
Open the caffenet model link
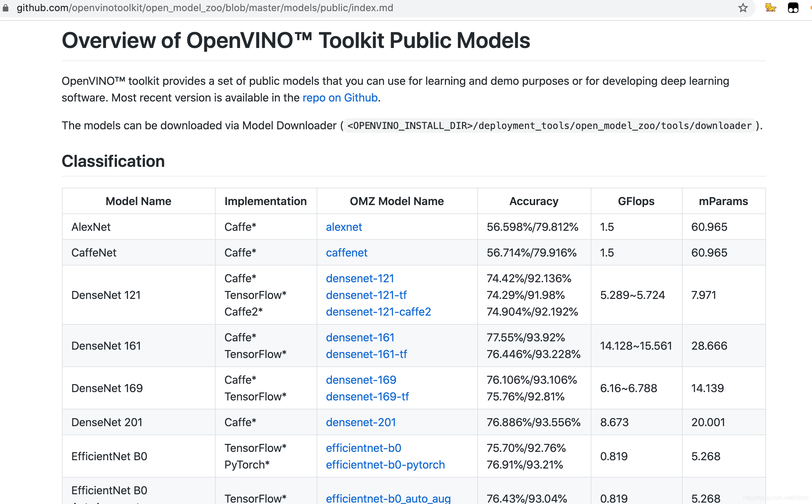click(x=347, y=253)
